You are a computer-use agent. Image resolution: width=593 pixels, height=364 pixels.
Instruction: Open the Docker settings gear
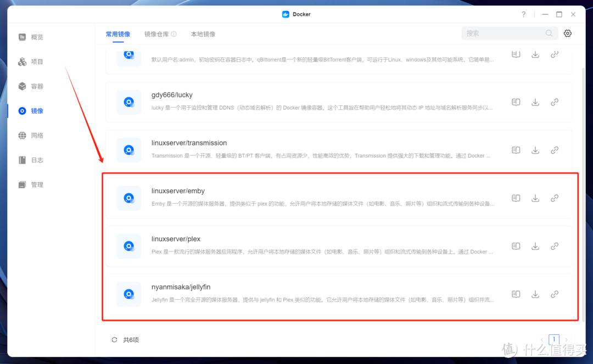click(x=567, y=33)
